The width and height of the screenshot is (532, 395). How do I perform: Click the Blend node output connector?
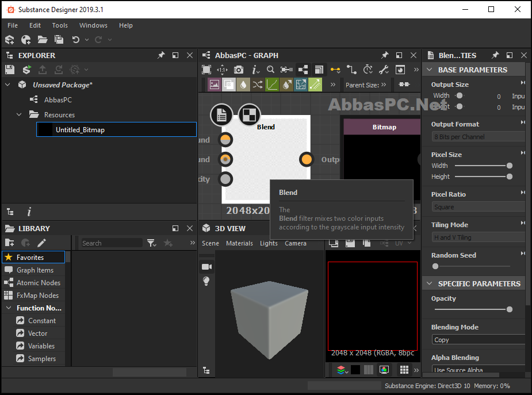307,159
